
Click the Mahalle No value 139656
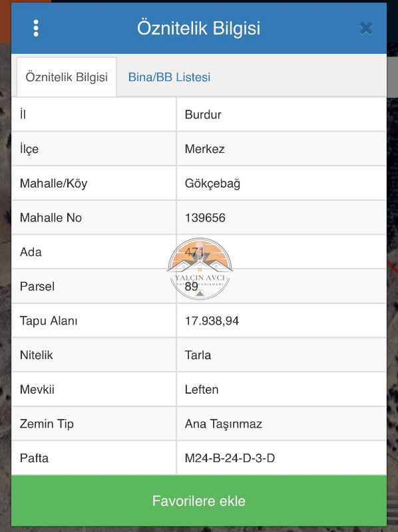tap(205, 218)
